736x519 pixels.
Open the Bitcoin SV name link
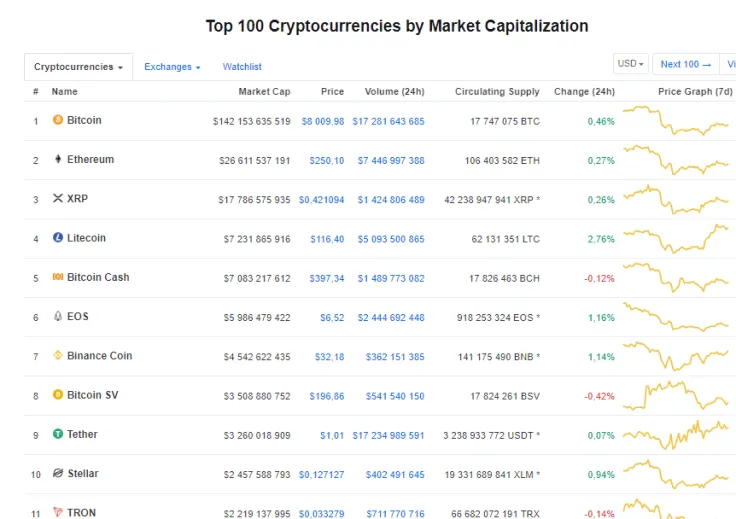(92, 395)
